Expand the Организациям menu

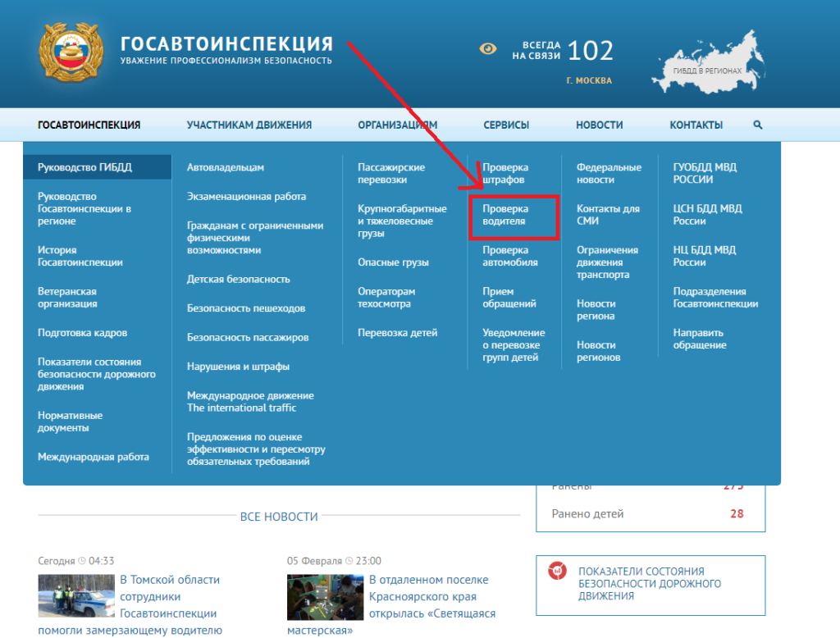[x=397, y=125]
